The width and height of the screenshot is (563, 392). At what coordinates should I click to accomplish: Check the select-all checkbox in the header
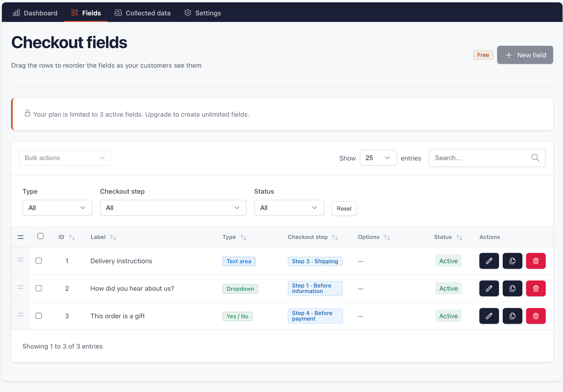point(40,236)
